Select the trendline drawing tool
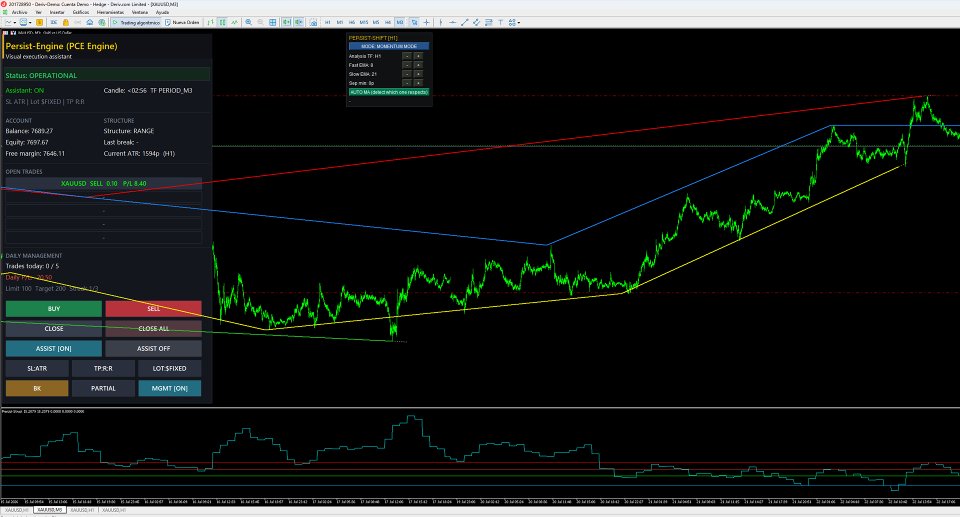This screenshot has height=517, width=960. point(464,22)
